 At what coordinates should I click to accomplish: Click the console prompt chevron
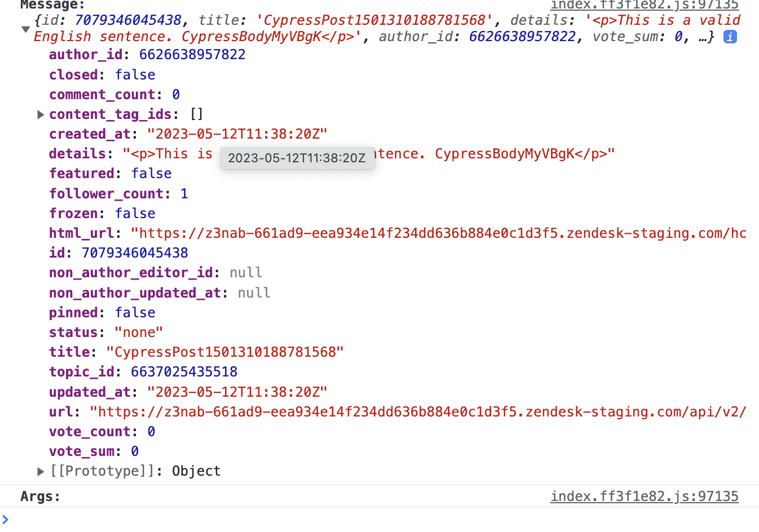tap(6, 519)
